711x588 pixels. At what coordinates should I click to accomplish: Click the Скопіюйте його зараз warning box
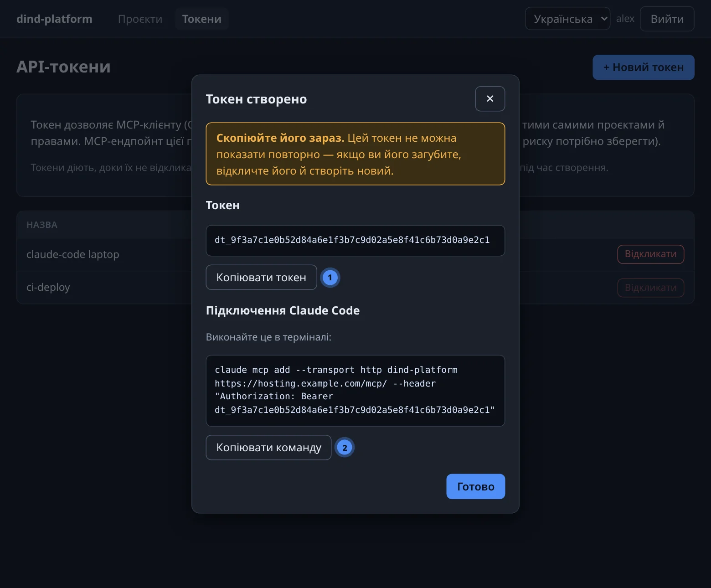pyautogui.click(x=355, y=154)
